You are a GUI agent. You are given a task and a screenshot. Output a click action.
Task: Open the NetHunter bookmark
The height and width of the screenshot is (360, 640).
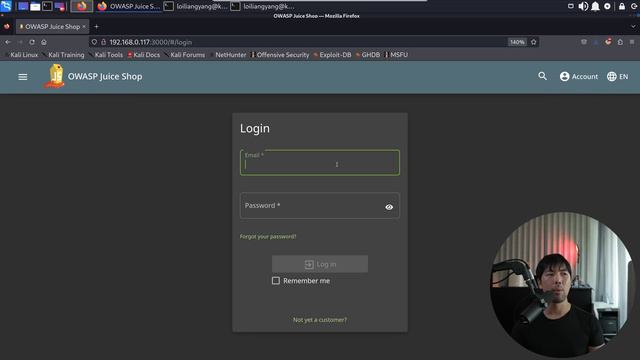229,55
